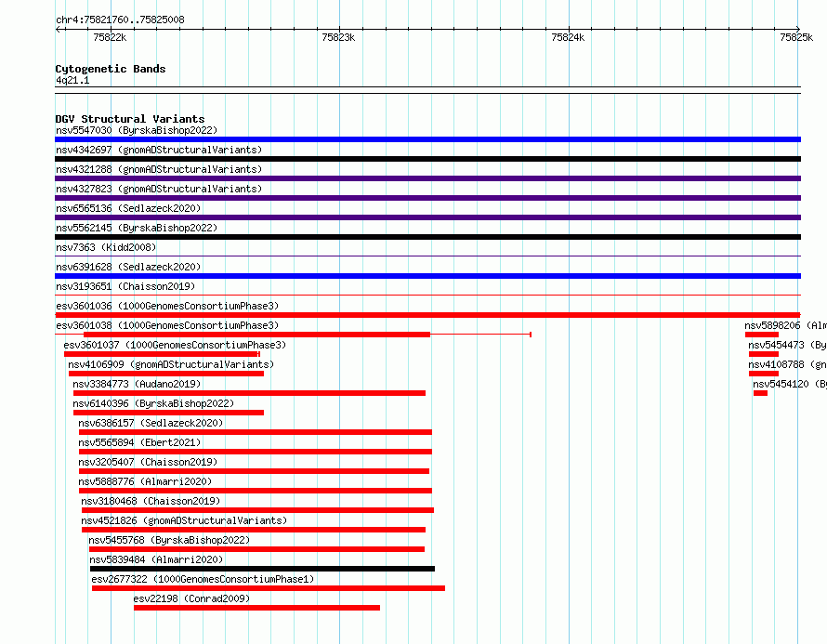Screen dimensions: 827x644
Task: Open nsv3384773 (Audano2019) label
Action: [x=137, y=384]
